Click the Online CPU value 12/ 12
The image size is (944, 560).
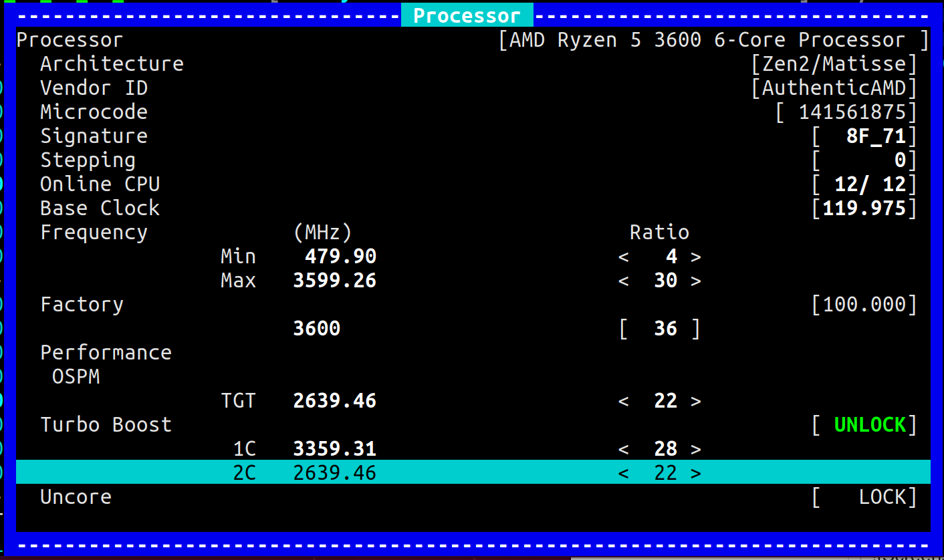coord(870,184)
